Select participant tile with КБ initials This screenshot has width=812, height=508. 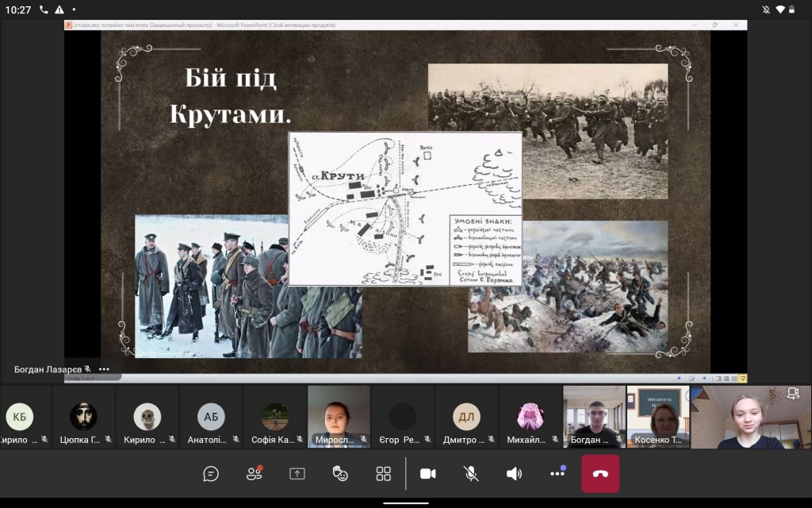click(x=20, y=417)
